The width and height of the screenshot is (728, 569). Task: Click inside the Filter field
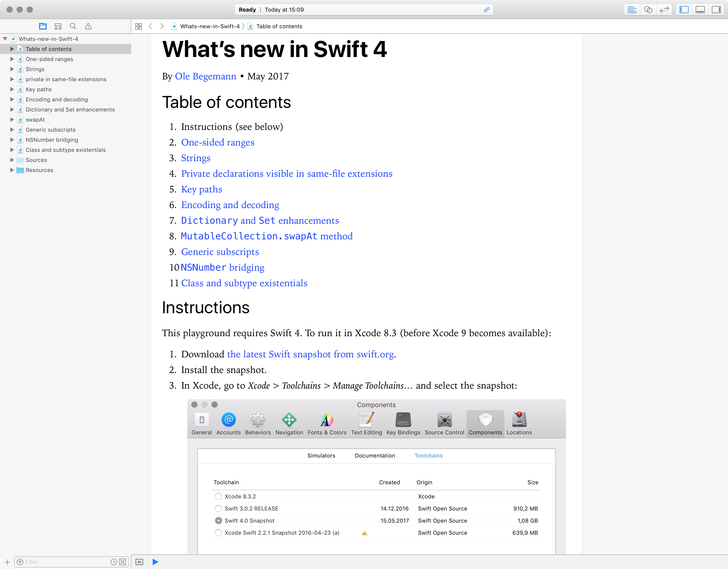click(x=60, y=562)
